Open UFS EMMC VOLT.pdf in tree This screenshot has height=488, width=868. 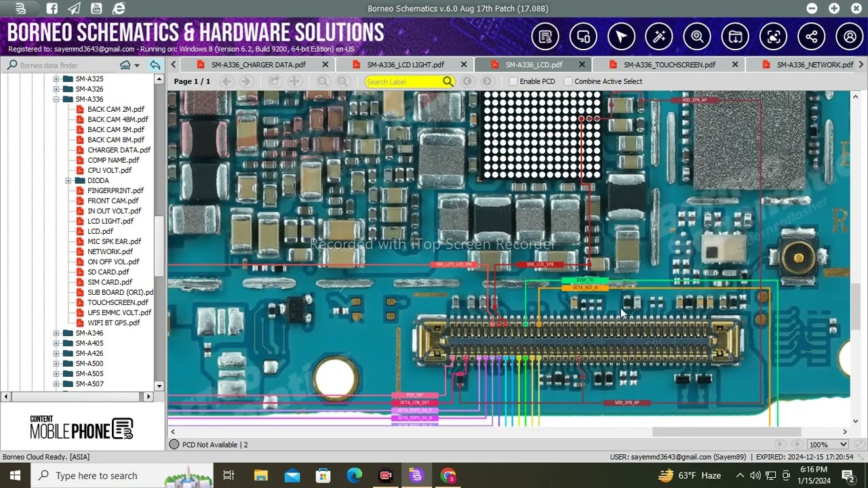coord(119,312)
